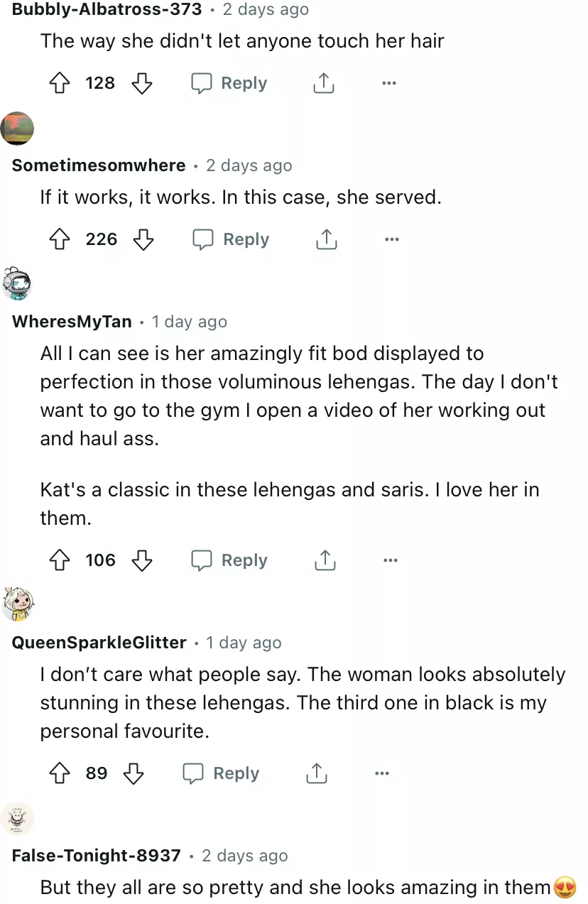Open QueenSparkleGlitter's avatar thumbnail

(x=19, y=604)
